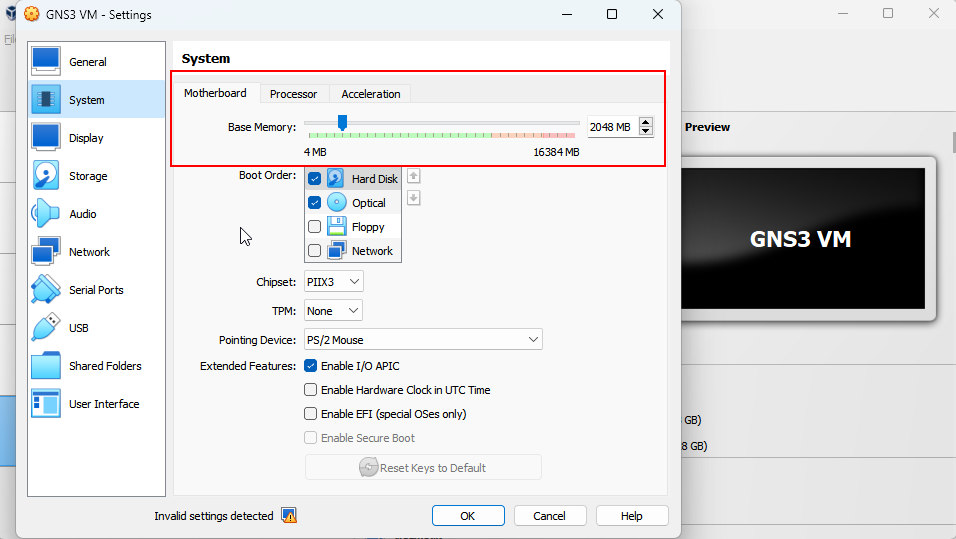Enable Hardware Clock in UTC Time
Image resolution: width=956 pixels, height=539 pixels.
(311, 390)
